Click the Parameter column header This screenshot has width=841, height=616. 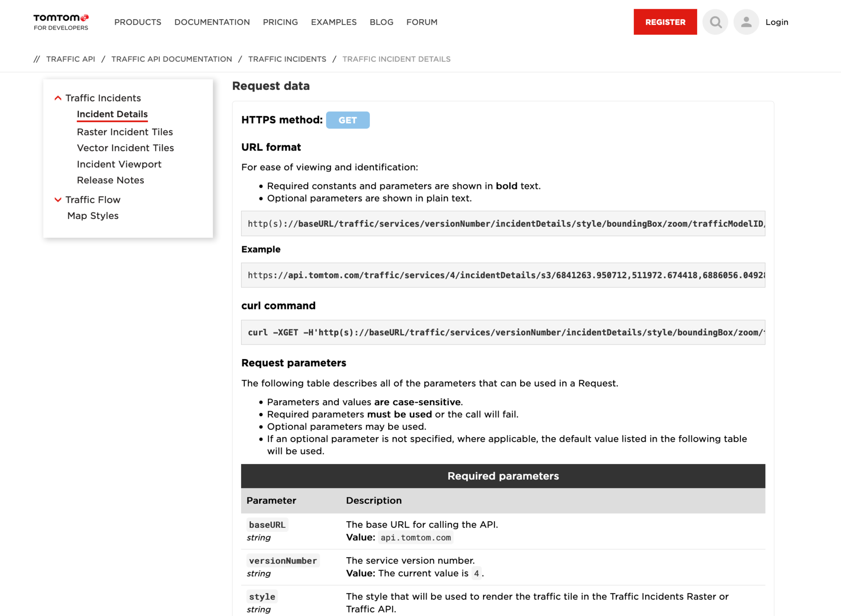pos(272,501)
